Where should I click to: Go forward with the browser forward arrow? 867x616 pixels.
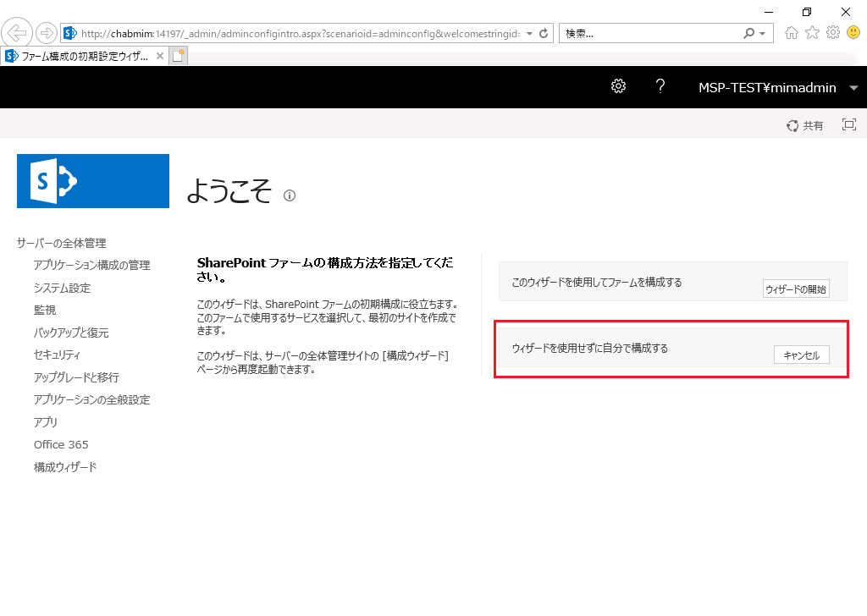[47, 33]
